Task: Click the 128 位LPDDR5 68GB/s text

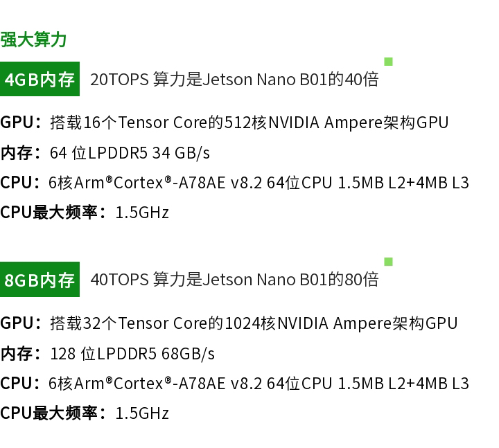Action: pyautogui.click(x=132, y=353)
